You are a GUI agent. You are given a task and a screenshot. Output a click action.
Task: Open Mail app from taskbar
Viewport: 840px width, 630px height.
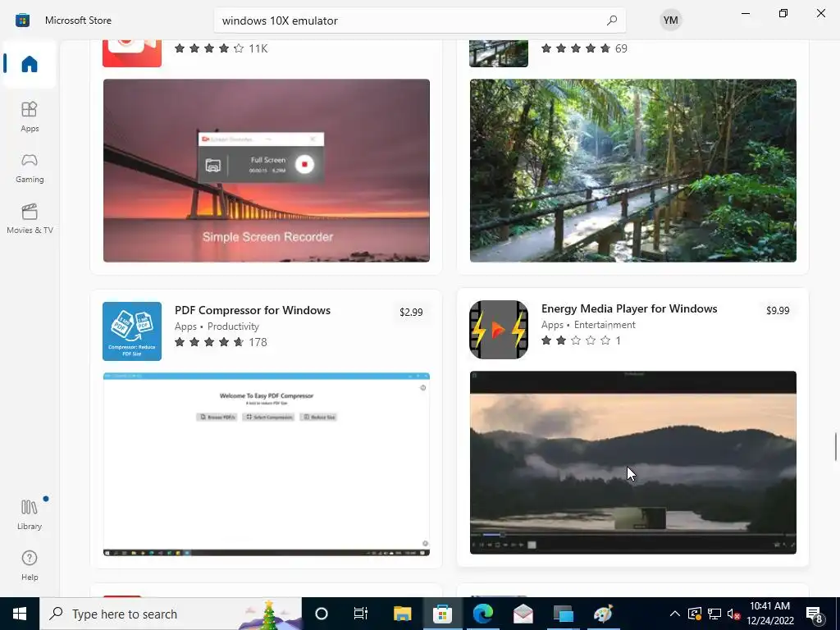tap(523, 614)
